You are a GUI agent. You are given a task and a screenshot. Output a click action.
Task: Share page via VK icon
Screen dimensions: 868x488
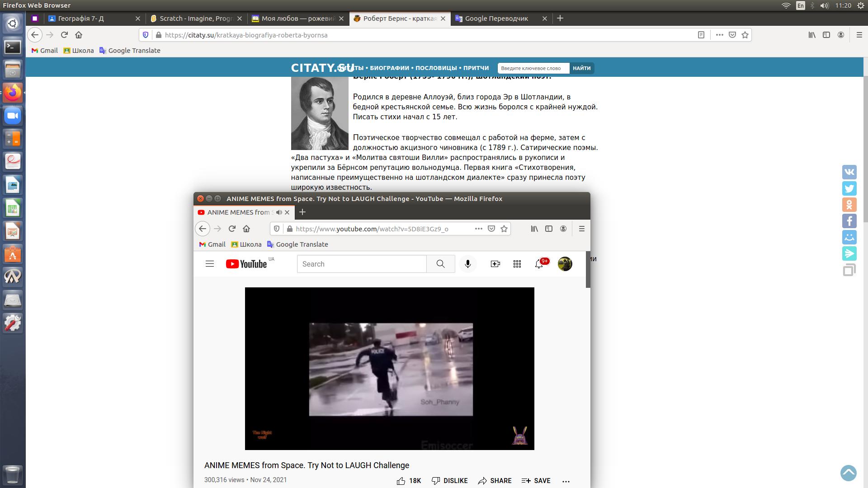coord(849,172)
